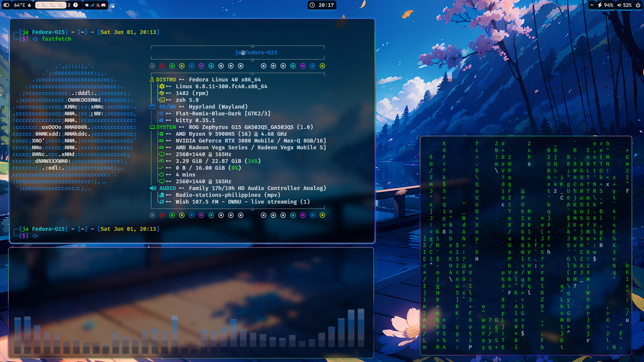Click 'Fedora Linux 40 x86_64' text
This screenshot has width=644, height=362.
[225, 79]
